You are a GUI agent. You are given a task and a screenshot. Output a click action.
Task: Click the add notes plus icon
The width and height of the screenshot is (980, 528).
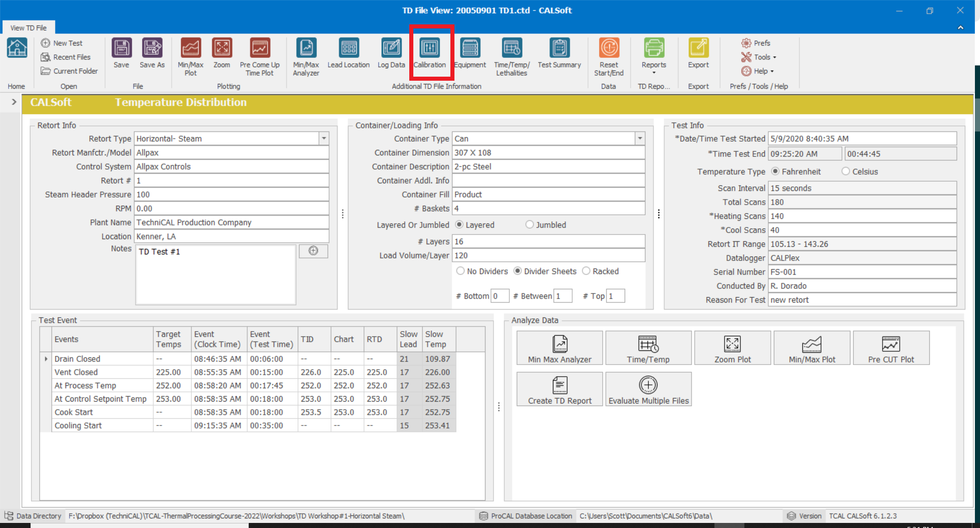pos(313,251)
